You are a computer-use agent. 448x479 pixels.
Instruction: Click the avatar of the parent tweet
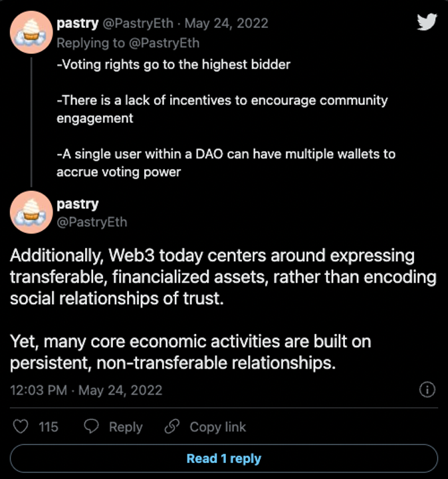tap(32, 33)
